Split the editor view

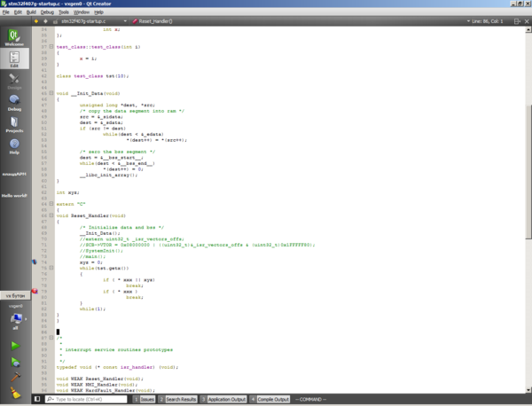517,21
